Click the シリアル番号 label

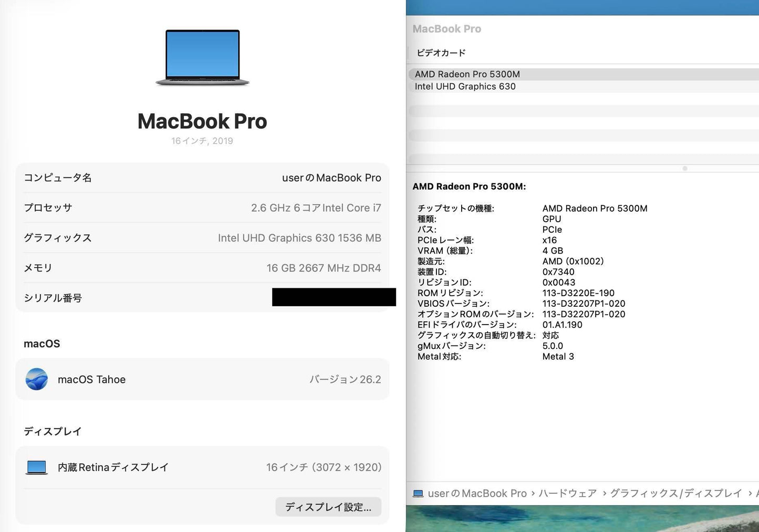[53, 298]
